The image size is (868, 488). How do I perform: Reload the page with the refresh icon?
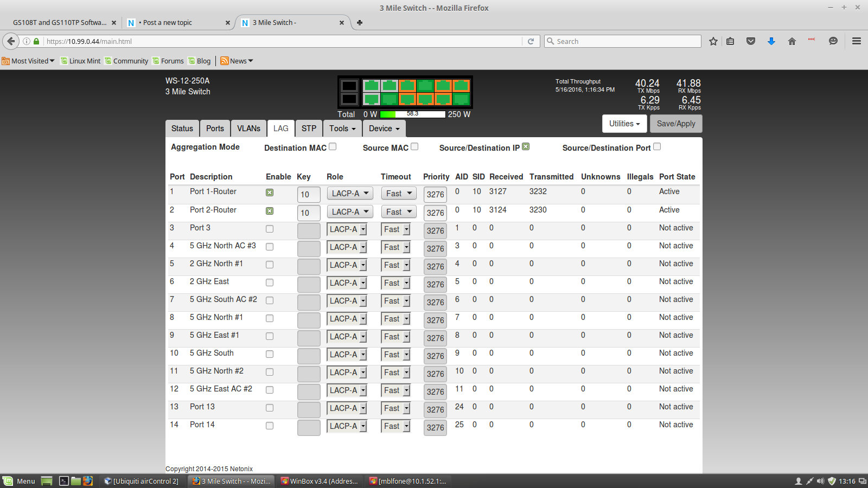click(x=531, y=41)
